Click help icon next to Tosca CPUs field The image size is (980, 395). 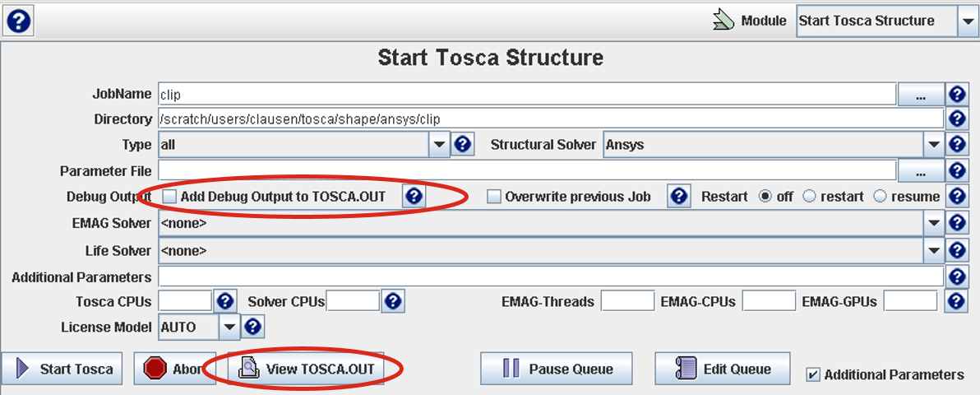(225, 301)
